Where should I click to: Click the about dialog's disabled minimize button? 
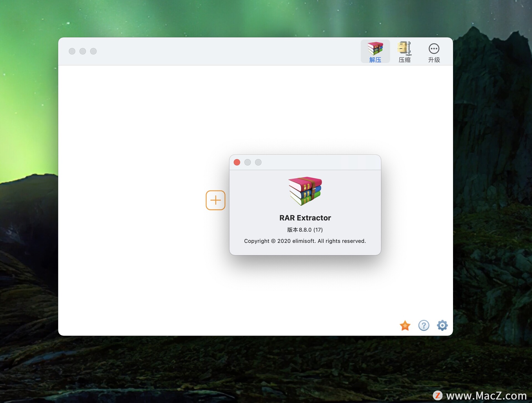pos(247,162)
